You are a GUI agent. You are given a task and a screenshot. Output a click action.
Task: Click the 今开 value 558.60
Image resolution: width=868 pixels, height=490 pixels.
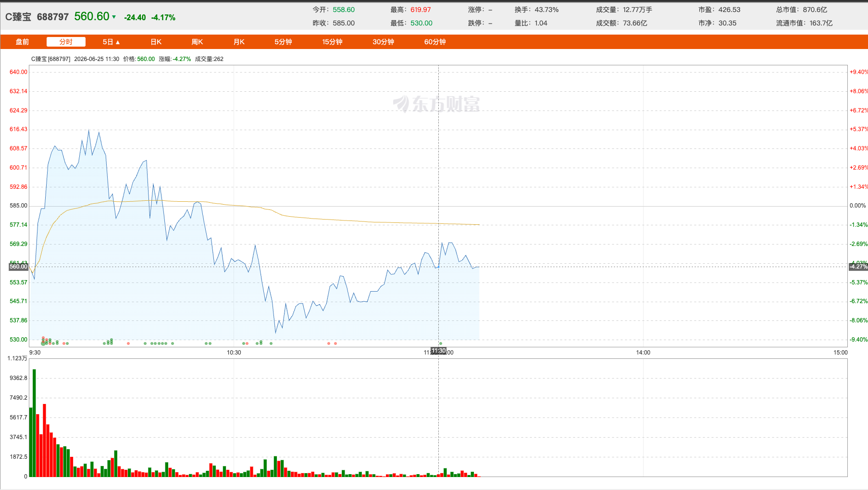pyautogui.click(x=344, y=10)
